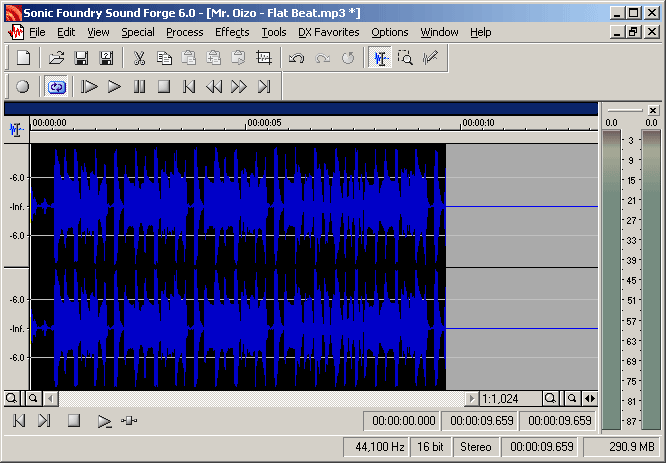Trim/crop the selection with crop icon
This screenshot has height=463, width=666.
coord(264,58)
